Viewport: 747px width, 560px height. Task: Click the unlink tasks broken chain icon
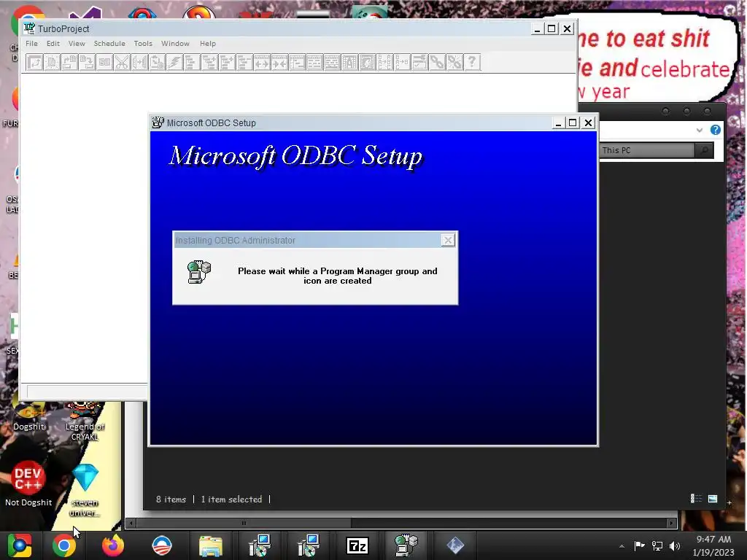coord(454,63)
